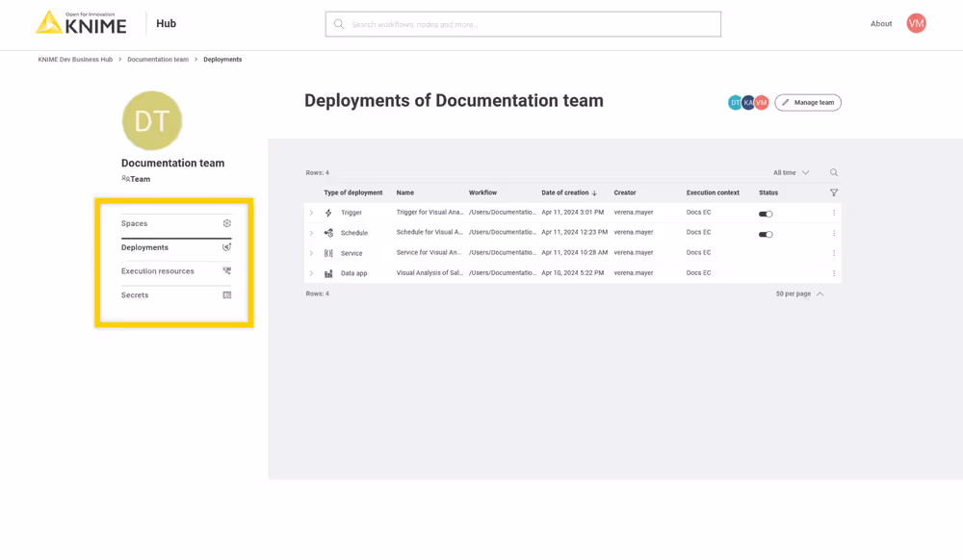
Task: Enable the Trigger deployment status toggle
Action: point(766,213)
